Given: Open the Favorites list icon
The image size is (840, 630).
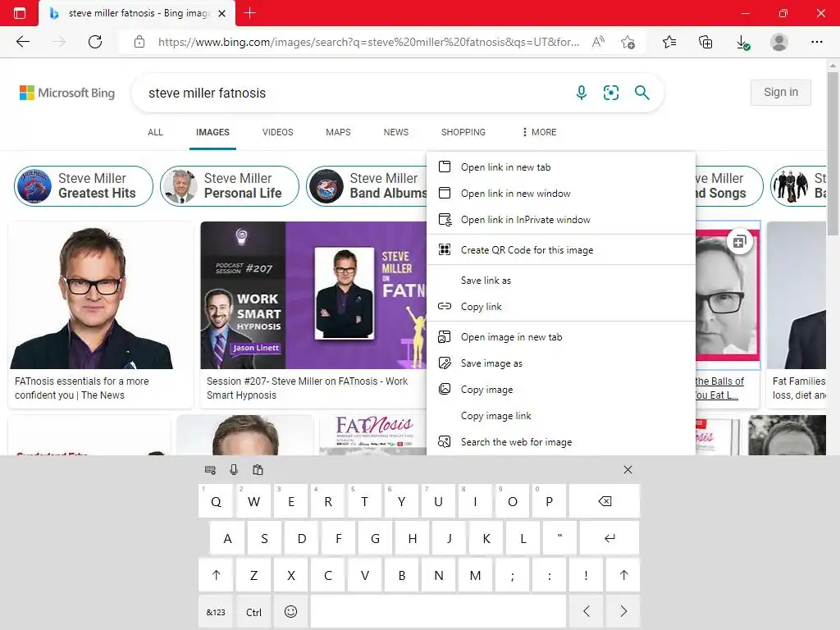Looking at the screenshot, I should pos(669,42).
